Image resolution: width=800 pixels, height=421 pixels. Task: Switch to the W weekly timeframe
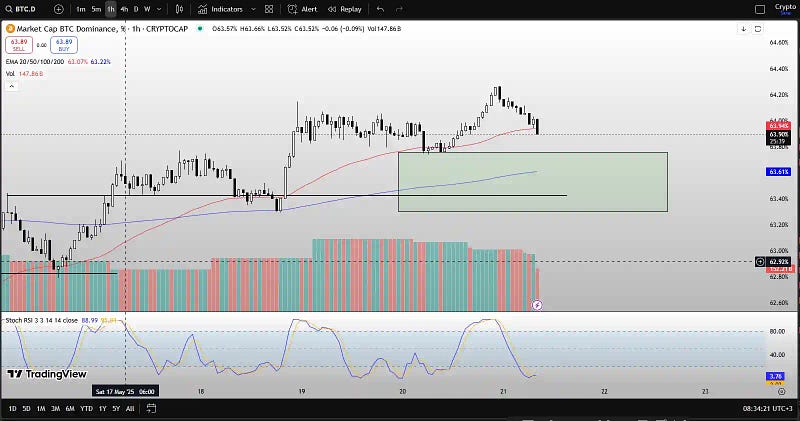click(x=147, y=9)
